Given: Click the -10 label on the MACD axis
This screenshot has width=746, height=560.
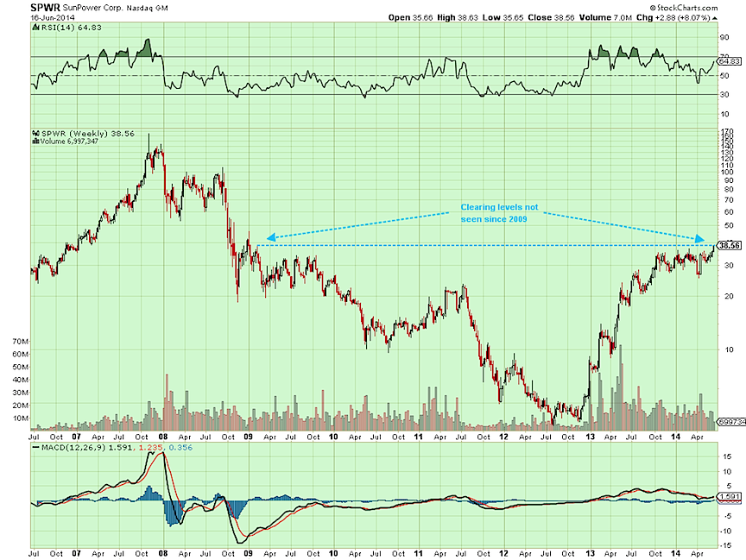Looking at the screenshot, I should point(725,532).
